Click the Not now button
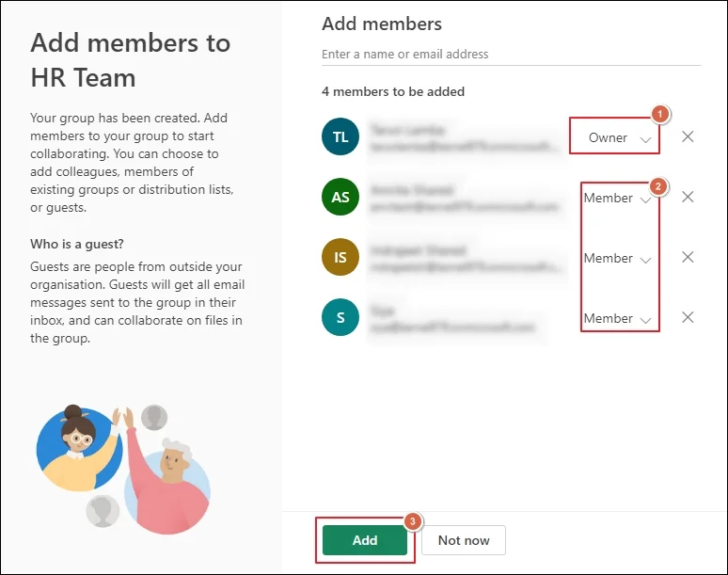Screen dimensions: 728x575 coord(464,540)
